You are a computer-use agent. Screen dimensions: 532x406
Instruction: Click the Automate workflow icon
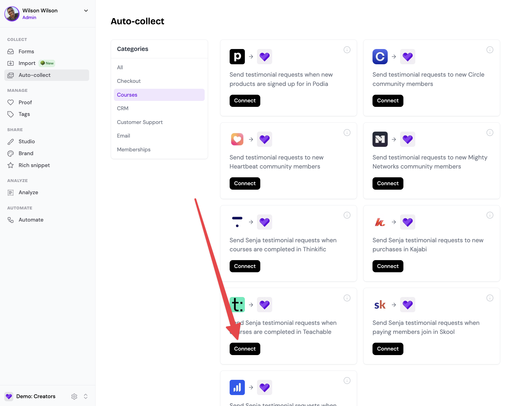click(x=11, y=220)
